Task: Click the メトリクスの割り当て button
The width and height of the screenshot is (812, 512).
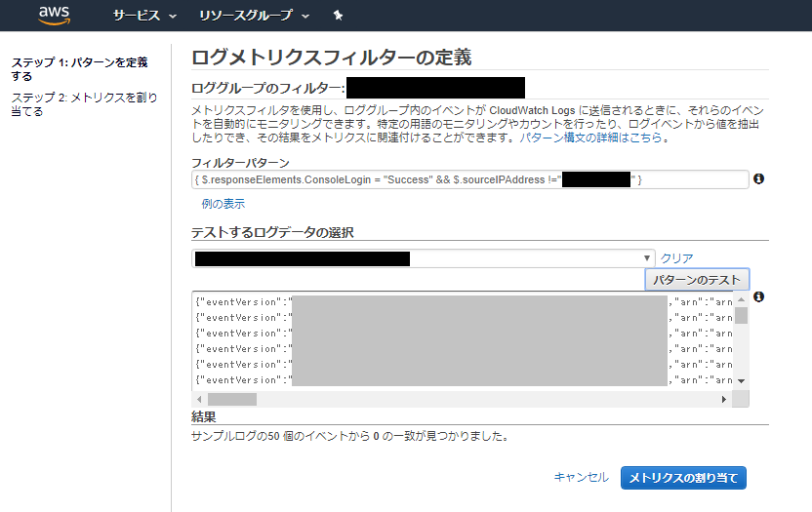Action: point(683,478)
